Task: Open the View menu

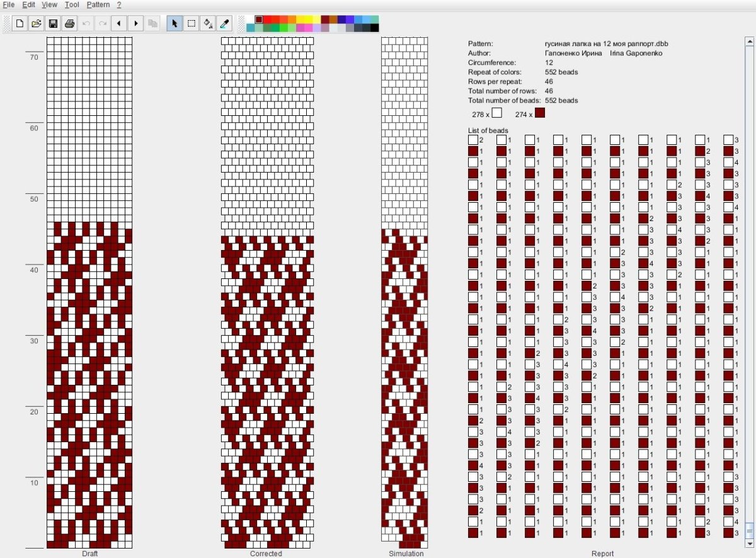Action: coord(49,4)
